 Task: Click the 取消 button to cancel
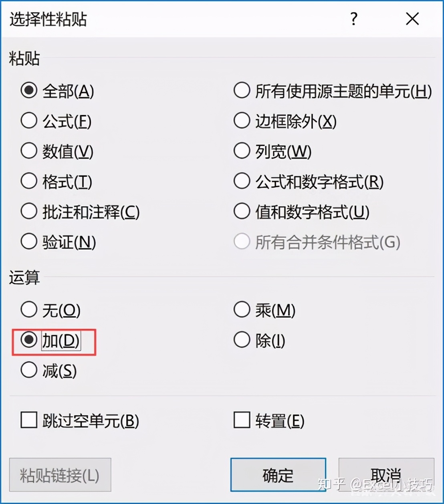click(x=386, y=475)
